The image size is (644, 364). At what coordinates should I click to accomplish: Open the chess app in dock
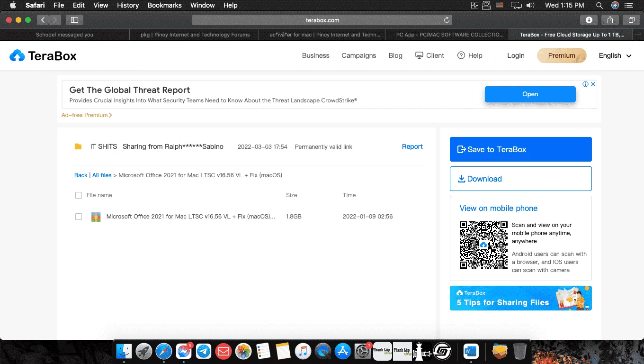coord(422,351)
